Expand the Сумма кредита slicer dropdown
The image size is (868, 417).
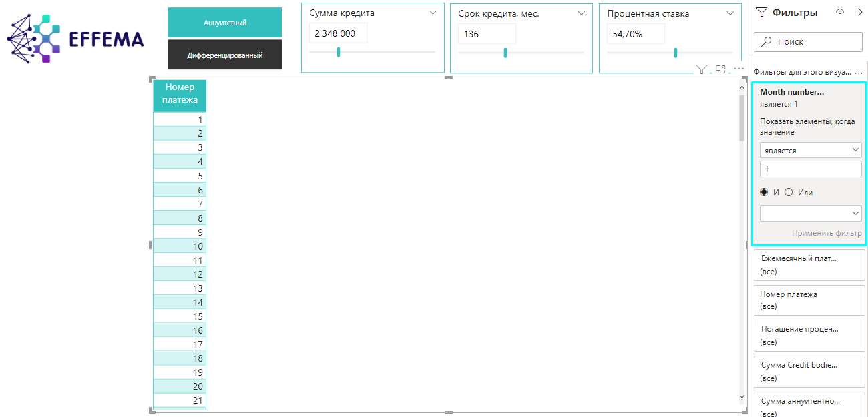[x=433, y=13]
